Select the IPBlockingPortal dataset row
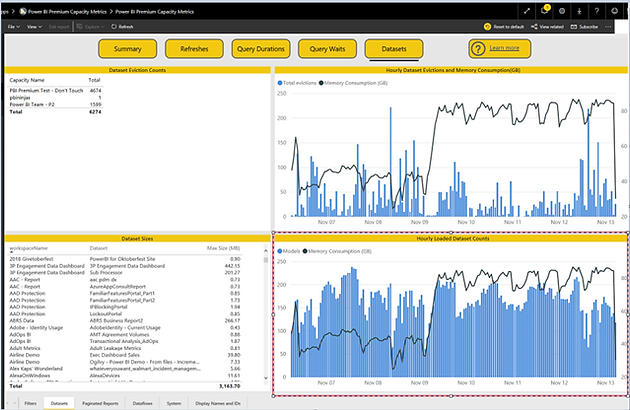 point(125,307)
